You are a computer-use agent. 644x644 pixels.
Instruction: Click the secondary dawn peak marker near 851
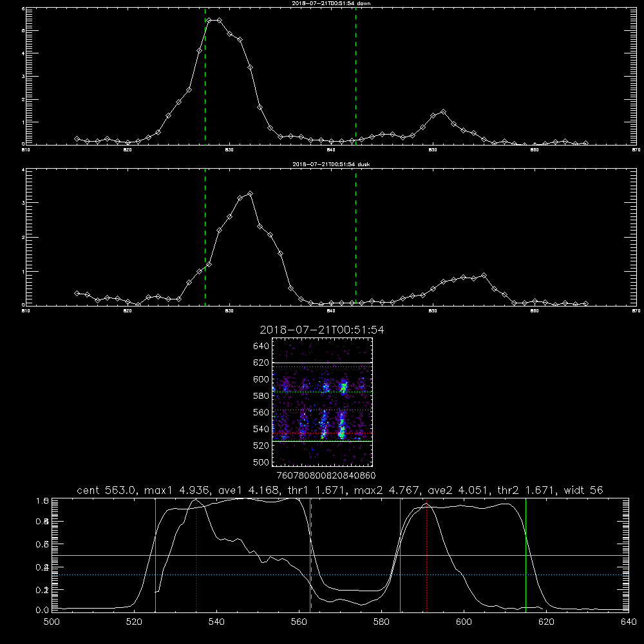443,111
